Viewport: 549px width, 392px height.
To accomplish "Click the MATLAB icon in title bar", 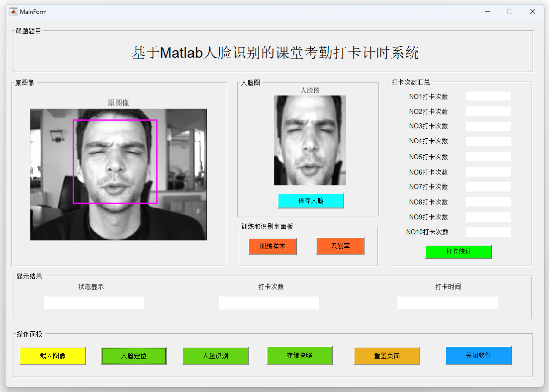I will [13, 11].
